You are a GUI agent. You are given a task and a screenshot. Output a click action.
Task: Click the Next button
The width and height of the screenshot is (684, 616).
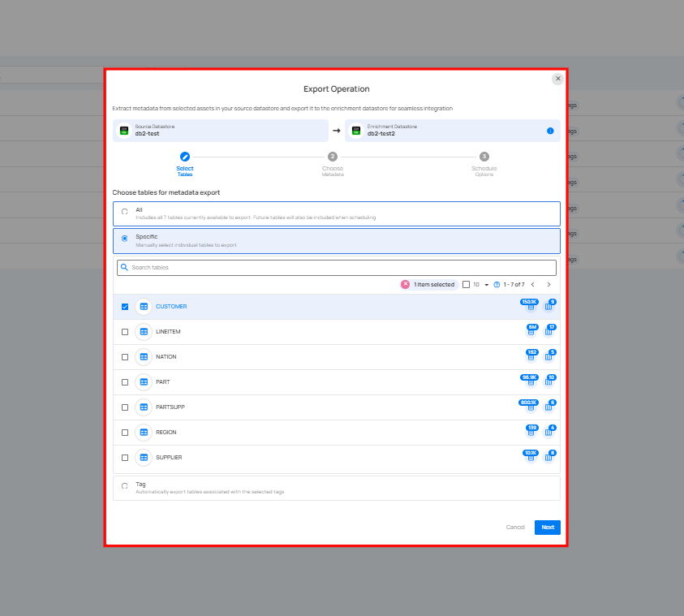pos(548,528)
